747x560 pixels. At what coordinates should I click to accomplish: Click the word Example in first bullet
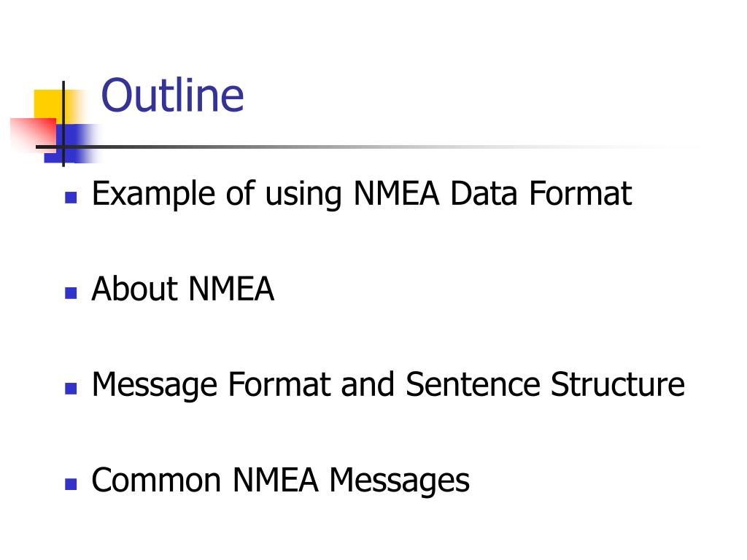click(x=153, y=194)
